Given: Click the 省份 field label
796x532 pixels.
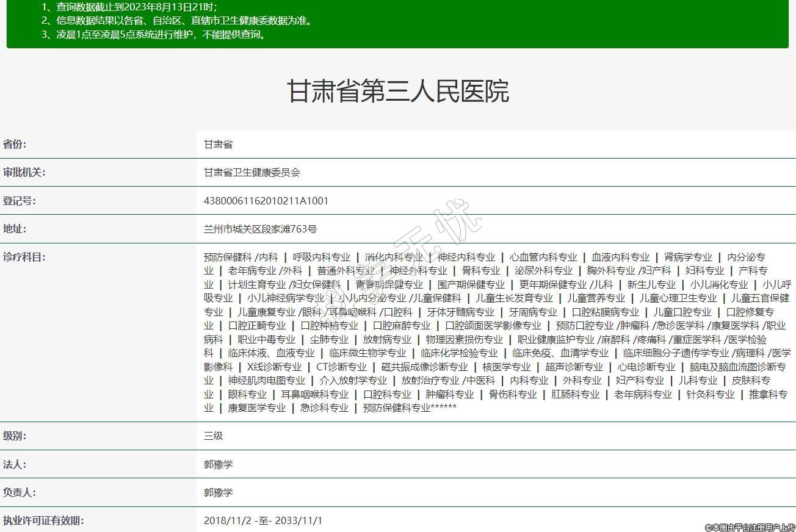Looking at the screenshot, I should (15, 145).
